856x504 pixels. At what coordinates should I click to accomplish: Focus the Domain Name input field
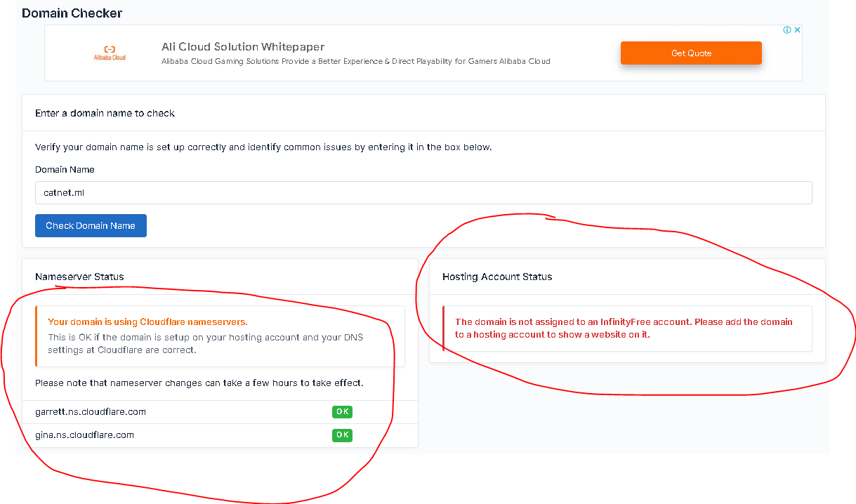423,193
